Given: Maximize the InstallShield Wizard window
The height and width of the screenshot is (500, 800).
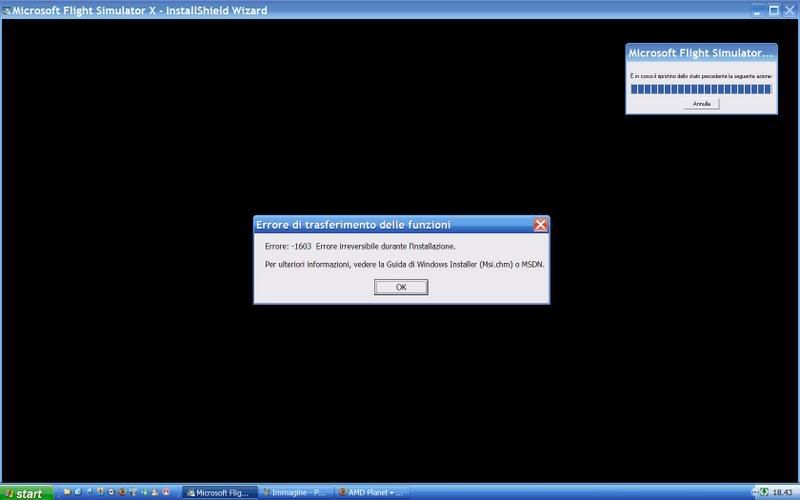Looking at the screenshot, I should pyautogui.click(x=774, y=10).
